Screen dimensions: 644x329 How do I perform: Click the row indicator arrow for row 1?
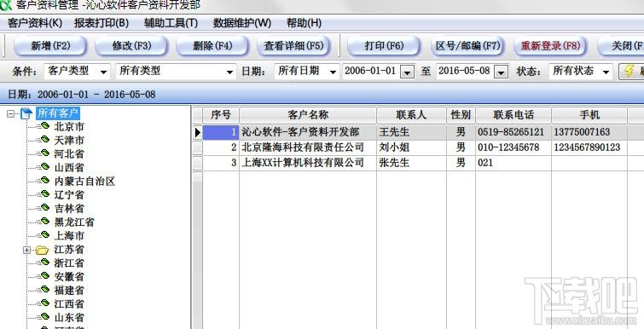(x=198, y=132)
